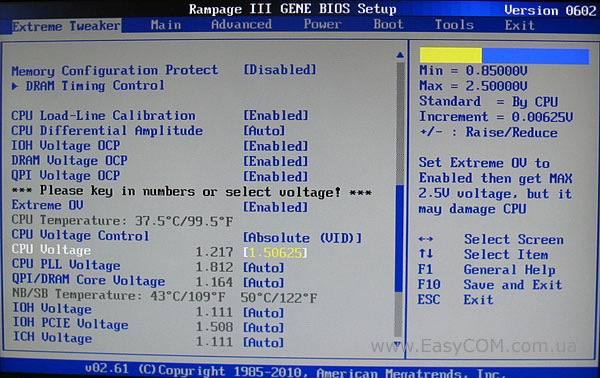The width and height of the screenshot is (600, 378).
Task: Select the QPI Voltage OCP label
Action: [x=65, y=176]
